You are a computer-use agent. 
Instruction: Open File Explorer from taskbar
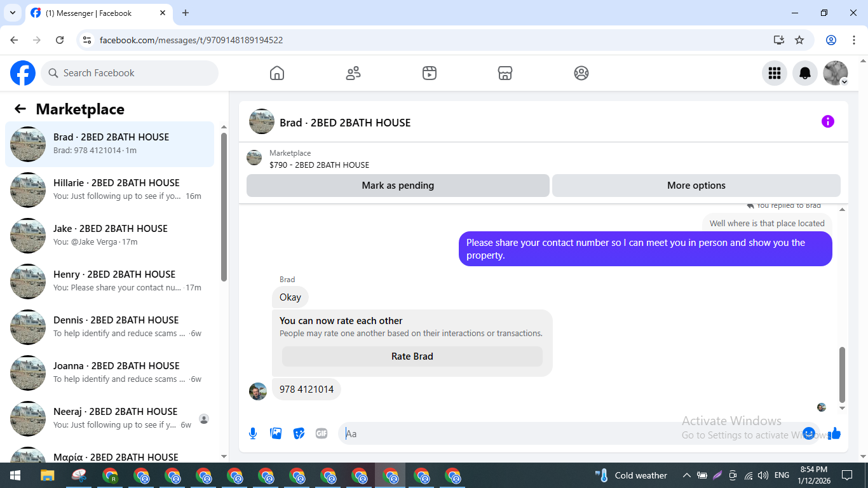click(48, 475)
